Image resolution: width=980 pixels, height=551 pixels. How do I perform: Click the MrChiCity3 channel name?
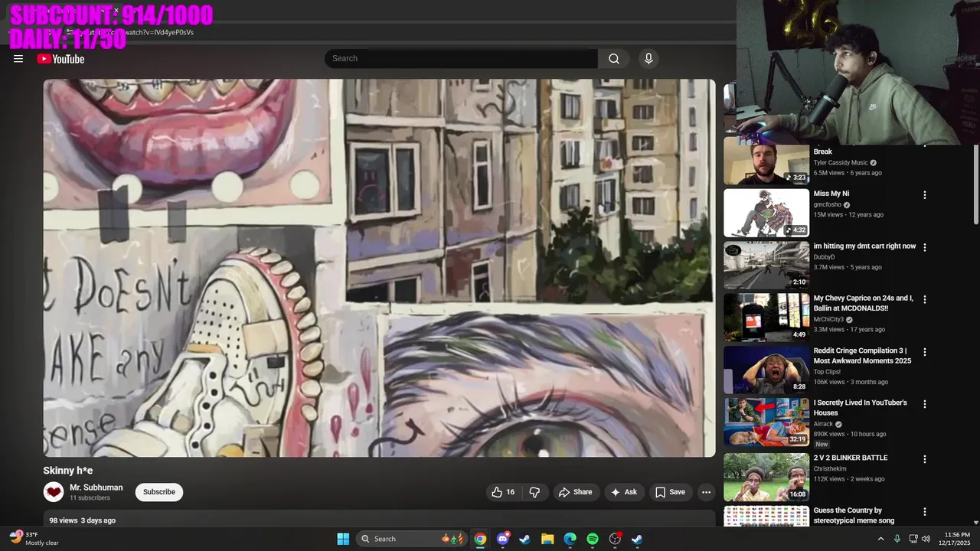click(x=828, y=319)
